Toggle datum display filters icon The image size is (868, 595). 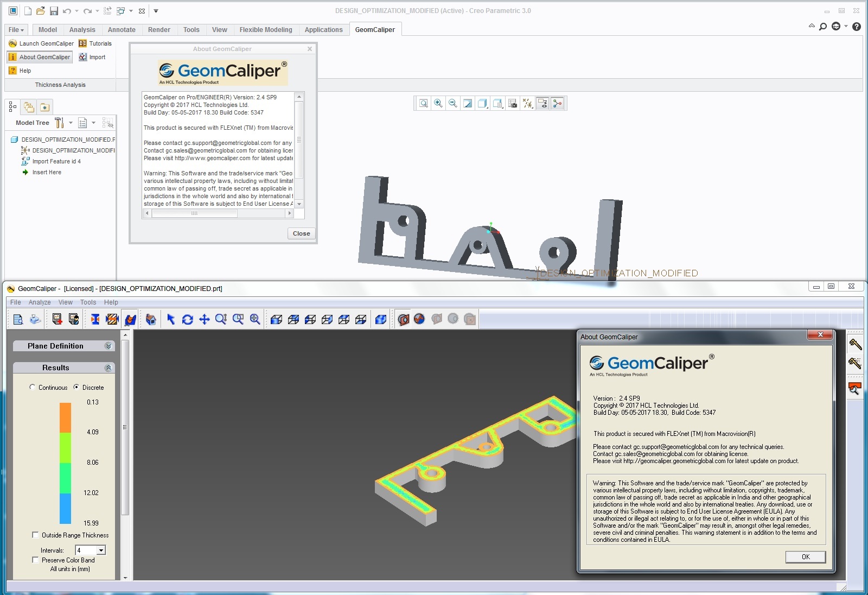coord(527,103)
